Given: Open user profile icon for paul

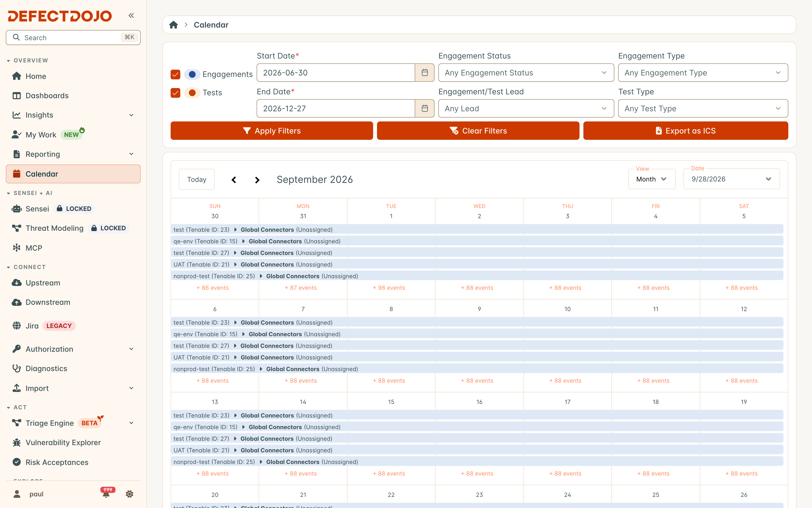Looking at the screenshot, I should point(17,494).
